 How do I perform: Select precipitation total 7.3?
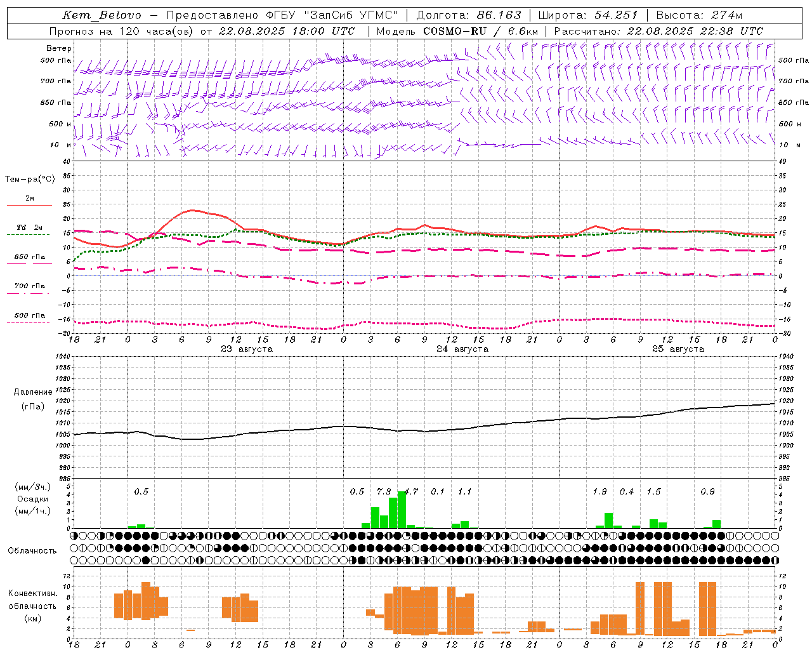pos(384,491)
